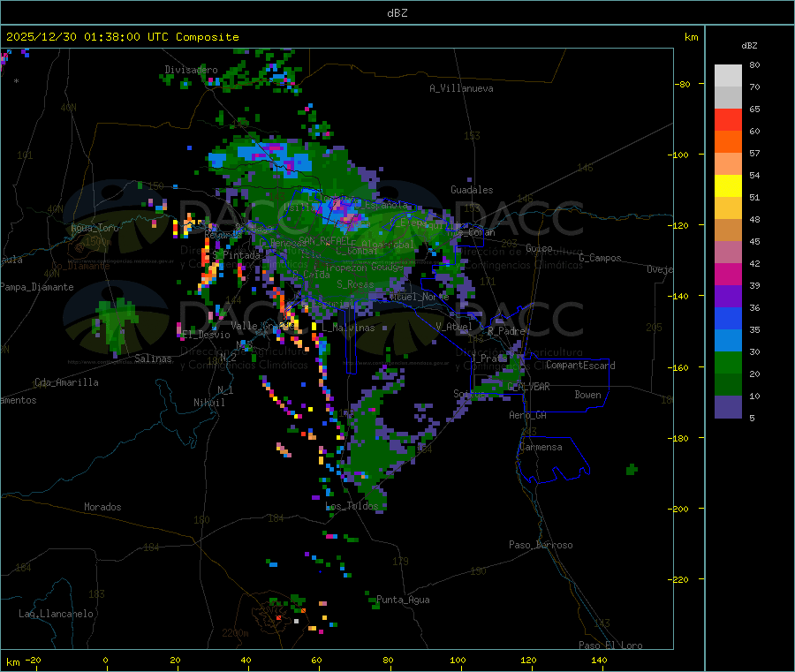Click the 140 km horizontal axis tick label

click(599, 660)
